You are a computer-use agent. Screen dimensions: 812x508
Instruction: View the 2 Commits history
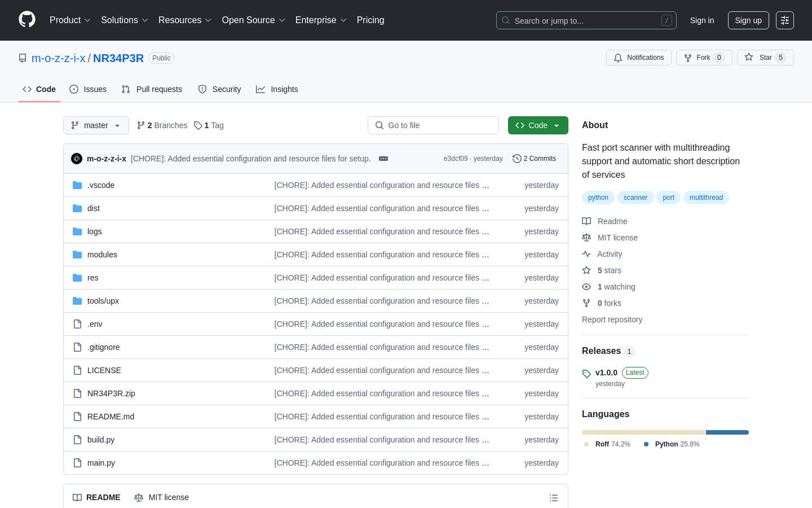point(534,159)
